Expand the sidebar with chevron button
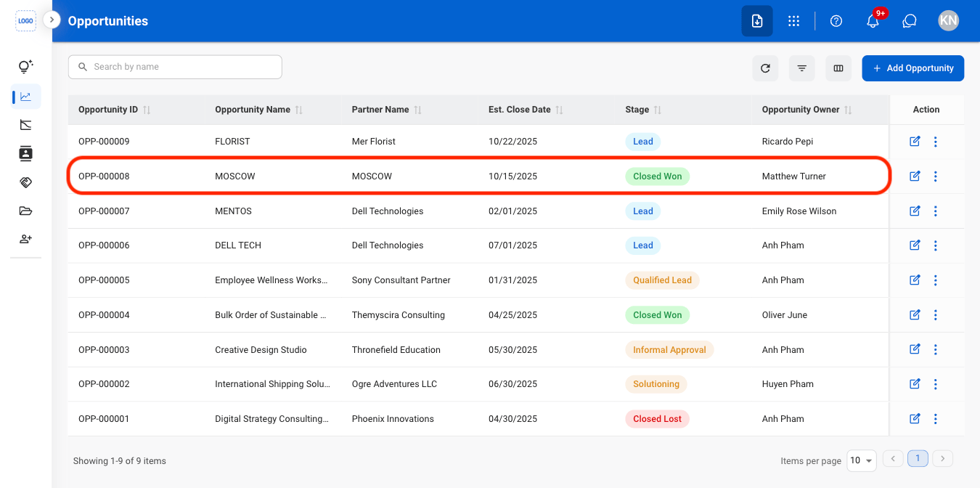The height and width of the screenshot is (488, 980). (52, 20)
